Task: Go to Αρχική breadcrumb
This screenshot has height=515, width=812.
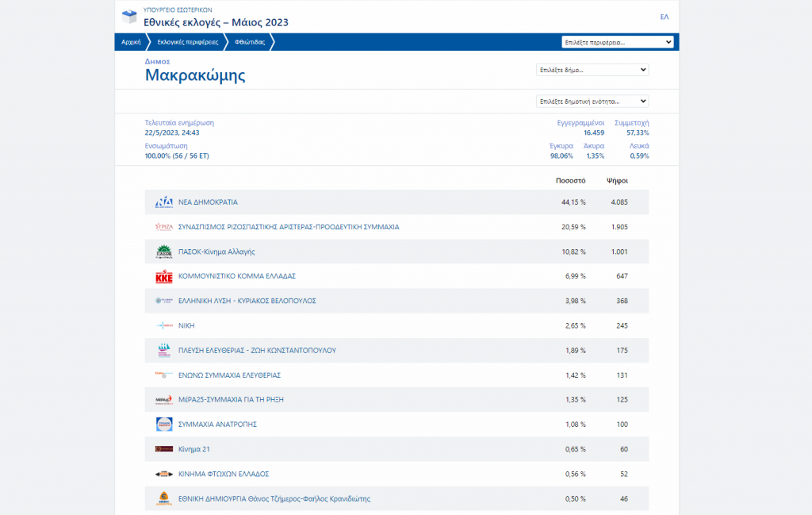Action: (x=131, y=42)
